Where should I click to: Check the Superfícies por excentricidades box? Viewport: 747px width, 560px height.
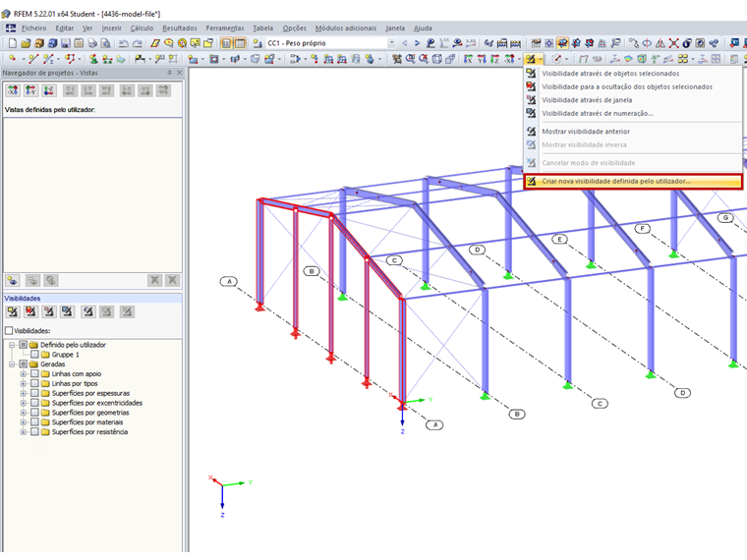tap(34, 403)
